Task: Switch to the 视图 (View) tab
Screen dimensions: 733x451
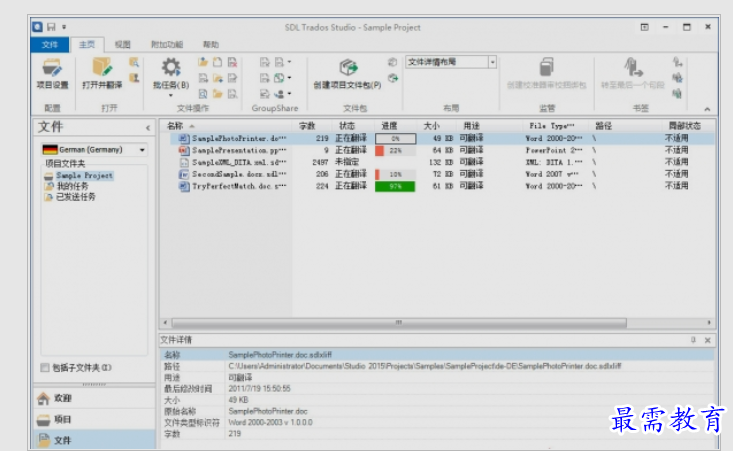Action: coord(122,44)
